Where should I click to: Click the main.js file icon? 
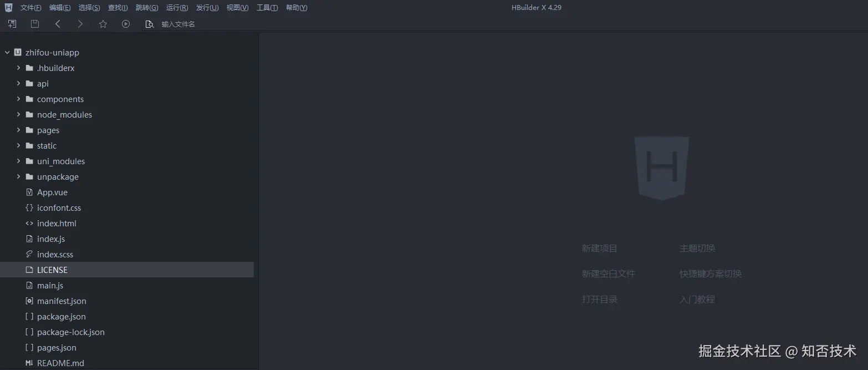click(29, 285)
